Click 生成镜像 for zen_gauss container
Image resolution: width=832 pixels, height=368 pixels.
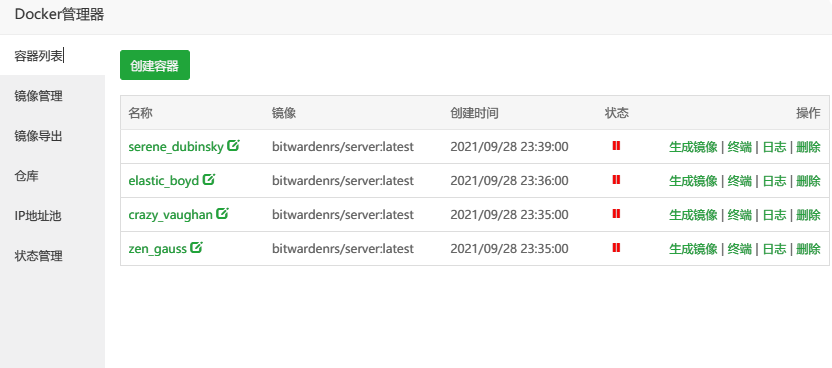point(693,249)
